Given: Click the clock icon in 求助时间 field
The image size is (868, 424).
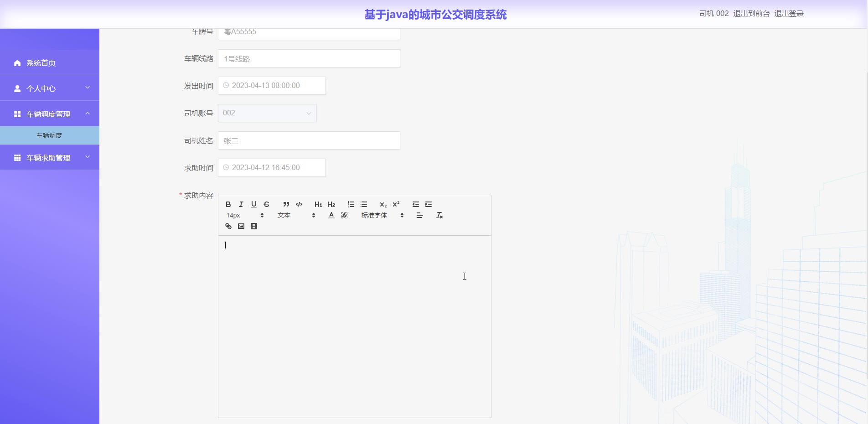Looking at the screenshot, I should (x=226, y=167).
